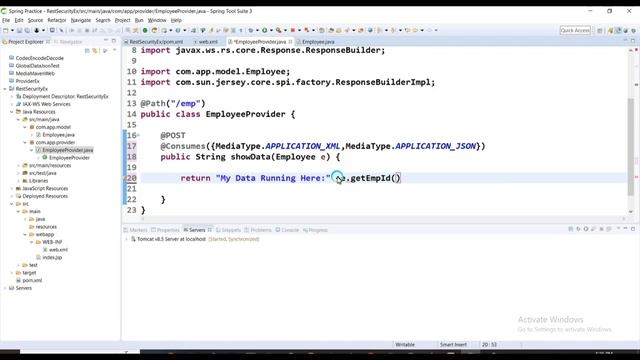Image resolution: width=640 pixels, height=360 pixels.
Task: Collapse the WEB-INF folder
Action: click(x=31, y=242)
